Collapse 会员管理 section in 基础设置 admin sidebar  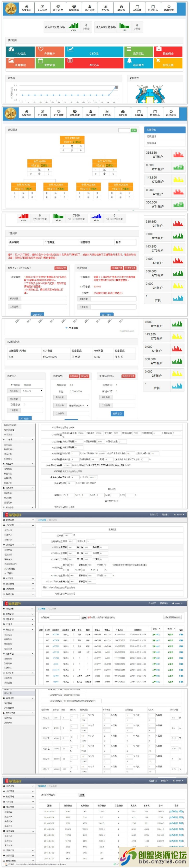tap(19, 525)
